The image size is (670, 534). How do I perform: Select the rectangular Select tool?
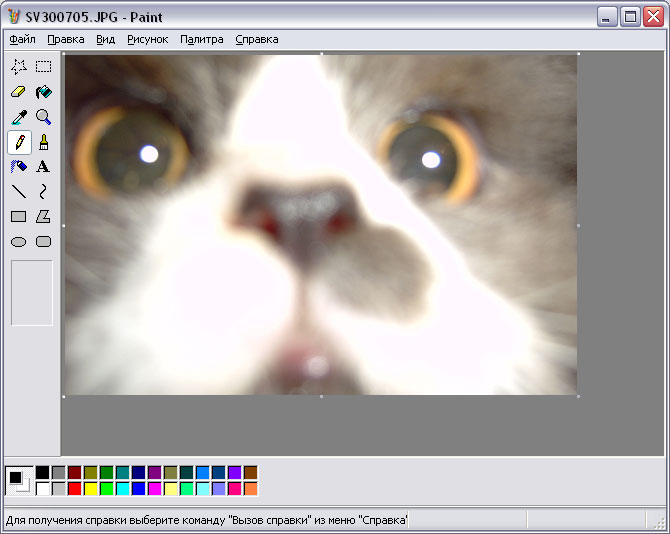tap(44, 67)
